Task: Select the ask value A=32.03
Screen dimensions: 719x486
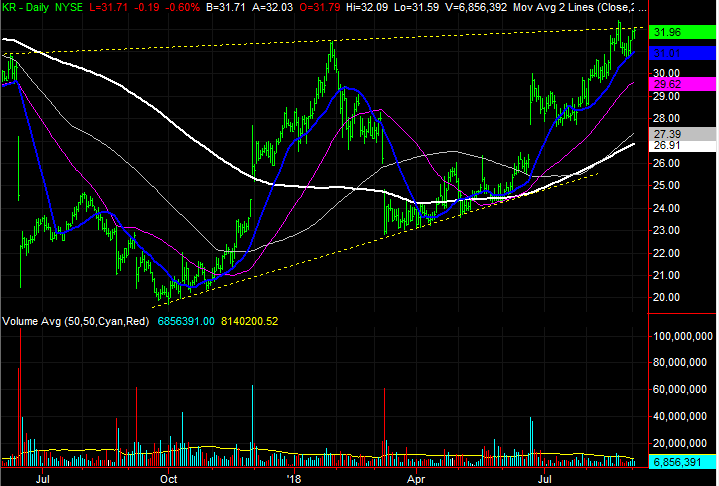Action: (x=271, y=7)
